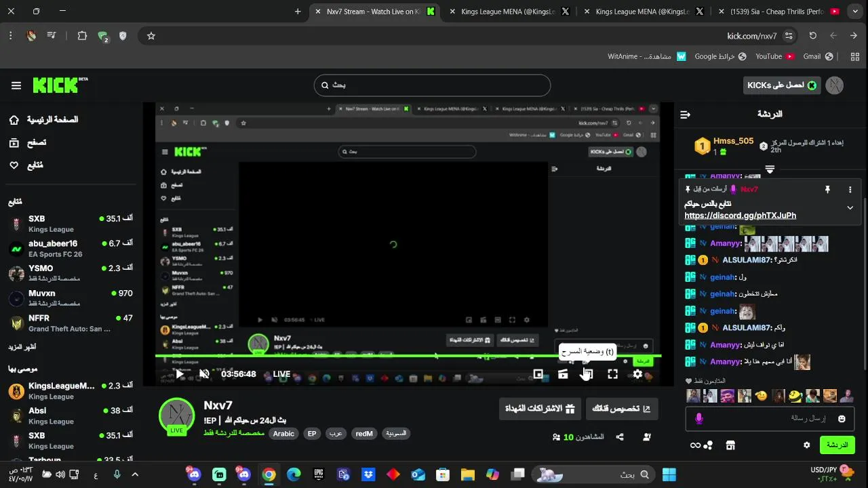Toggle theater mode in the player

point(587,374)
